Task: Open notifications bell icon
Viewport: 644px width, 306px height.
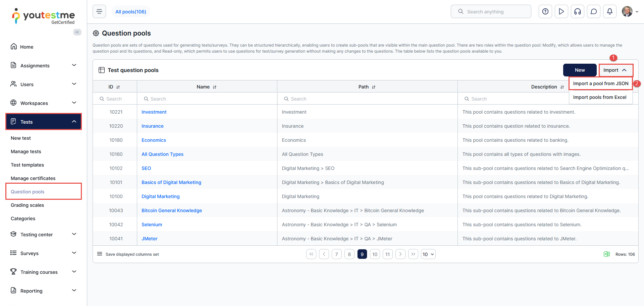Action: click(609, 12)
